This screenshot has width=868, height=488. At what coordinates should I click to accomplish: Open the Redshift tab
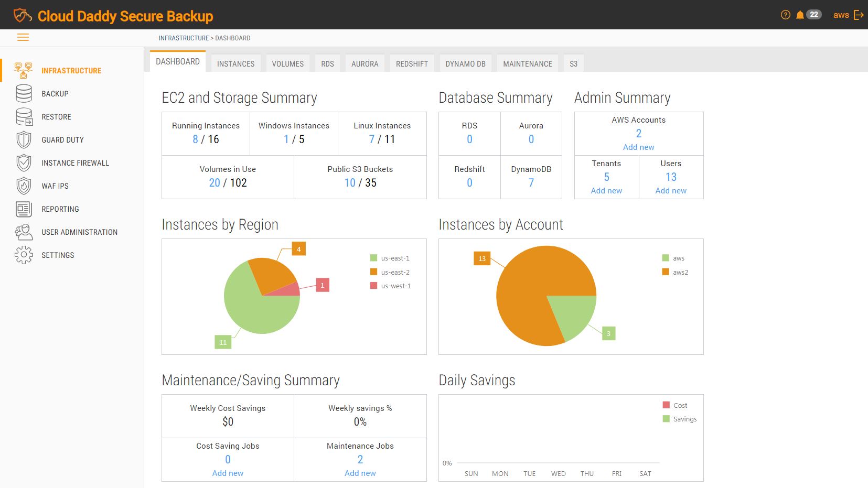[x=412, y=63]
